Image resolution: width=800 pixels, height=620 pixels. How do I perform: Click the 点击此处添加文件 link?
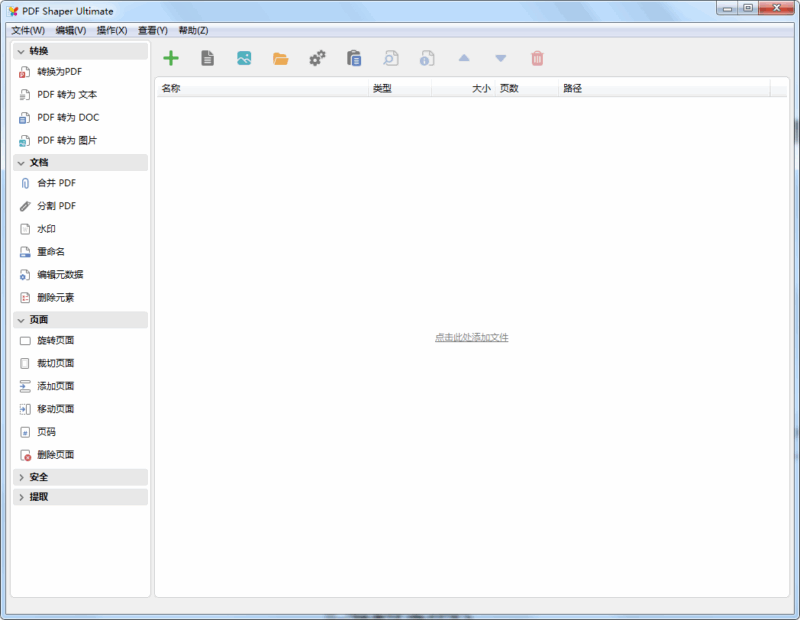coord(471,337)
